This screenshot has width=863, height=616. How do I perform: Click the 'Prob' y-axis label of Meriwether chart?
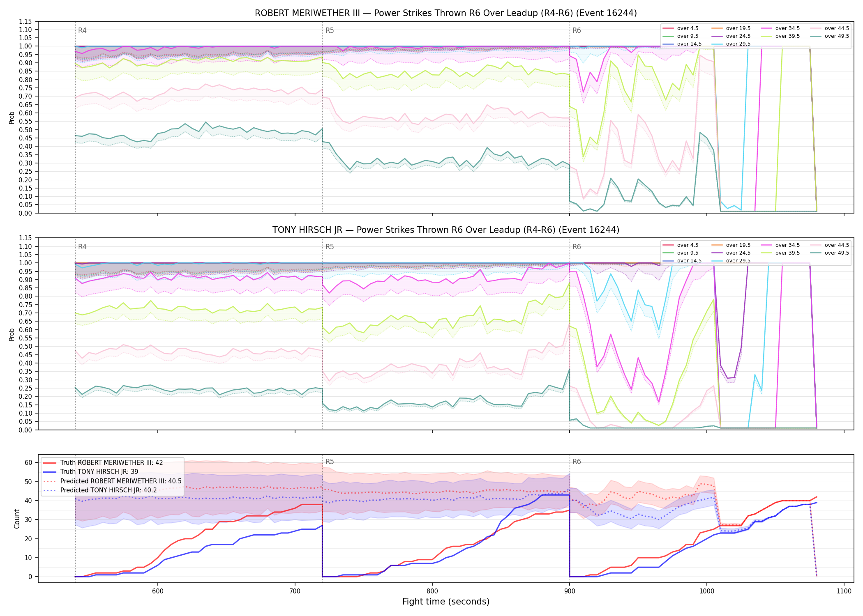(12, 117)
